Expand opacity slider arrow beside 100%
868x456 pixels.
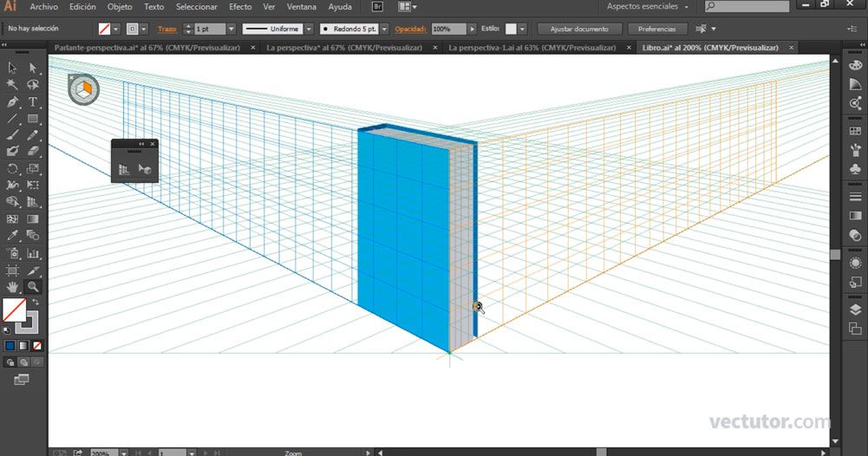[472, 29]
